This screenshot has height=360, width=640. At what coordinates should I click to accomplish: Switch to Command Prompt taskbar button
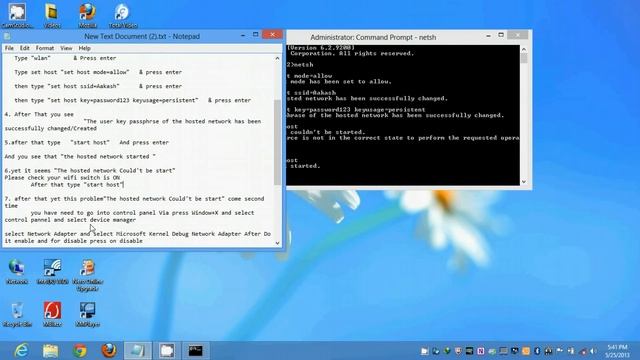196,351
